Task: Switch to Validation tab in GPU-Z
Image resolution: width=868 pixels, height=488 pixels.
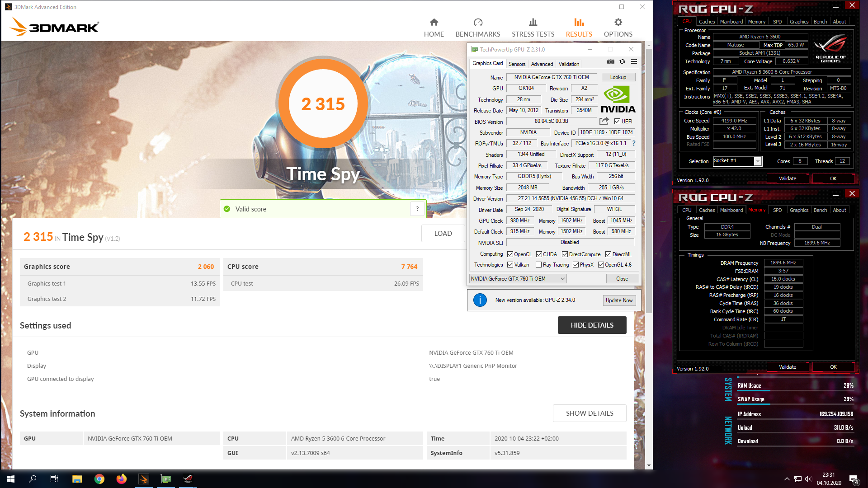Action: click(x=569, y=64)
